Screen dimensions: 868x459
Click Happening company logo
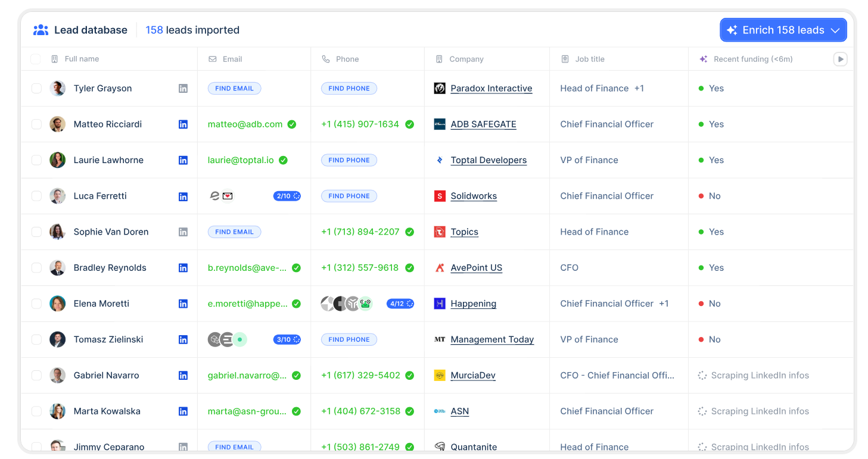pyautogui.click(x=440, y=304)
